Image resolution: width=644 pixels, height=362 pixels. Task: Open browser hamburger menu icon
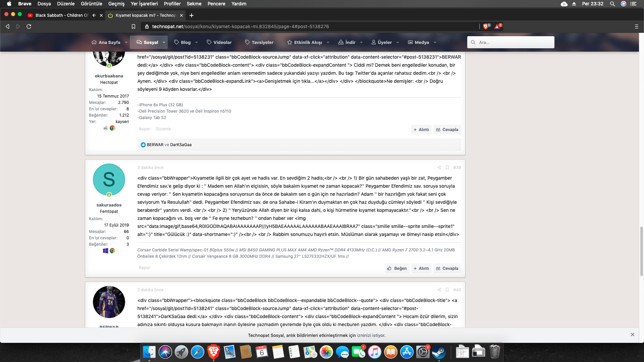(x=636, y=26)
